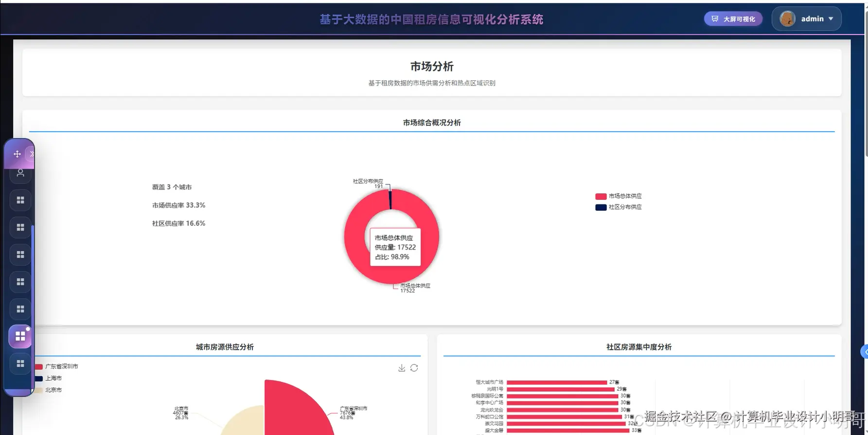Click the 市场综合概况分析 section title
The height and width of the screenshot is (435, 868).
tap(432, 123)
